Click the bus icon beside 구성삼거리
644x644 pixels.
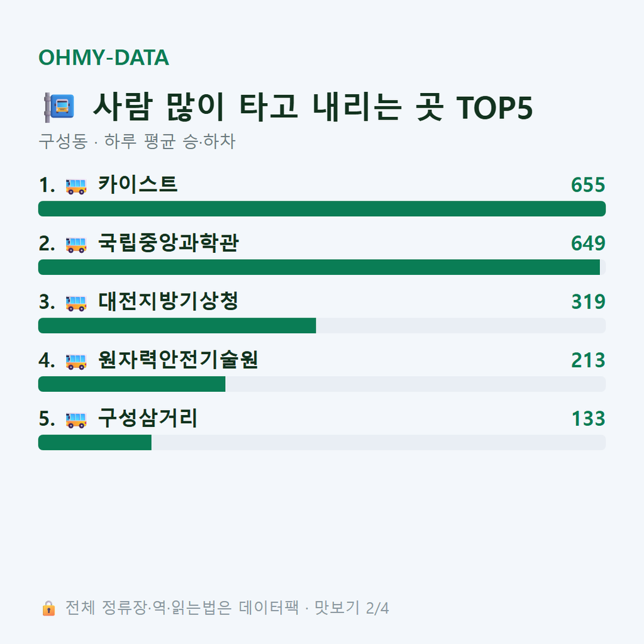pyautogui.click(x=76, y=420)
